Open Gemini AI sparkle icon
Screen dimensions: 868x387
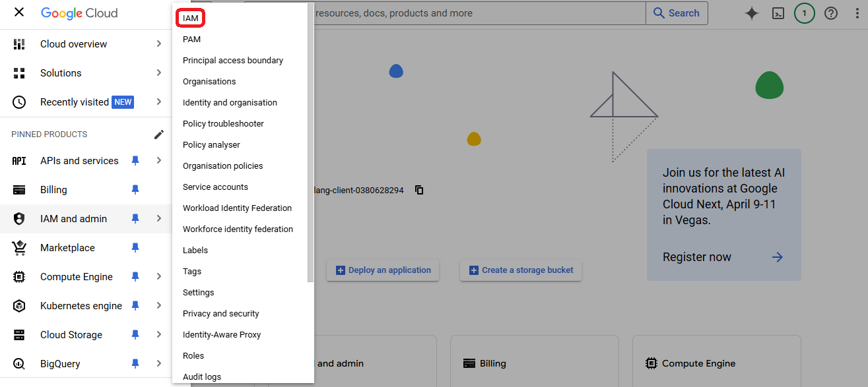[751, 13]
